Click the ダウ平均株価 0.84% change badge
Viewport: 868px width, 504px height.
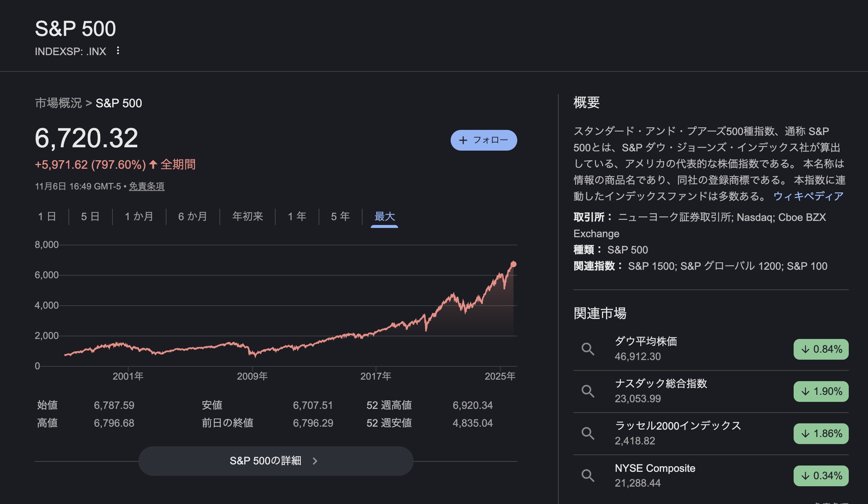(x=821, y=349)
